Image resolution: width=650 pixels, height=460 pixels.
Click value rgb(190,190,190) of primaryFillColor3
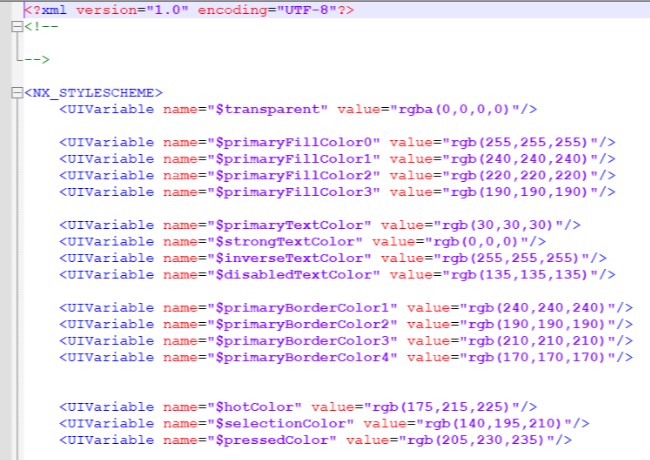coord(519,192)
